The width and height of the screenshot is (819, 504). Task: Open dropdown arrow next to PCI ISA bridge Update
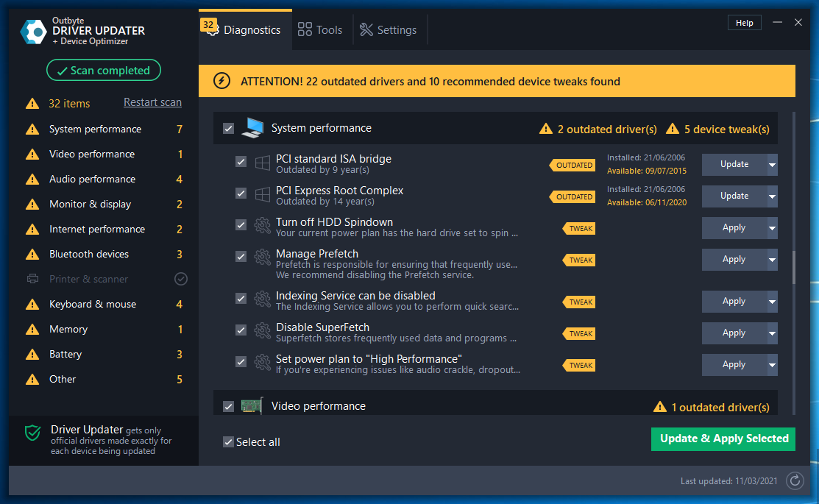click(772, 165)
